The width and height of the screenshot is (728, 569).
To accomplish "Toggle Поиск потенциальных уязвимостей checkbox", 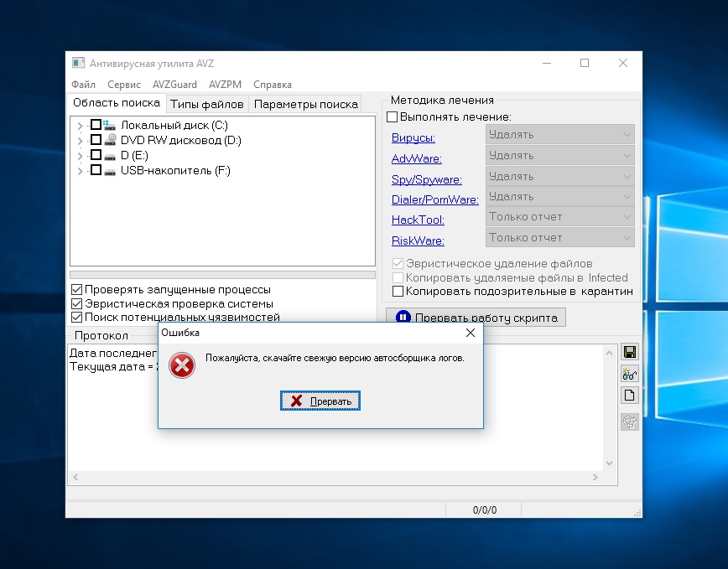I will [76, 318].
